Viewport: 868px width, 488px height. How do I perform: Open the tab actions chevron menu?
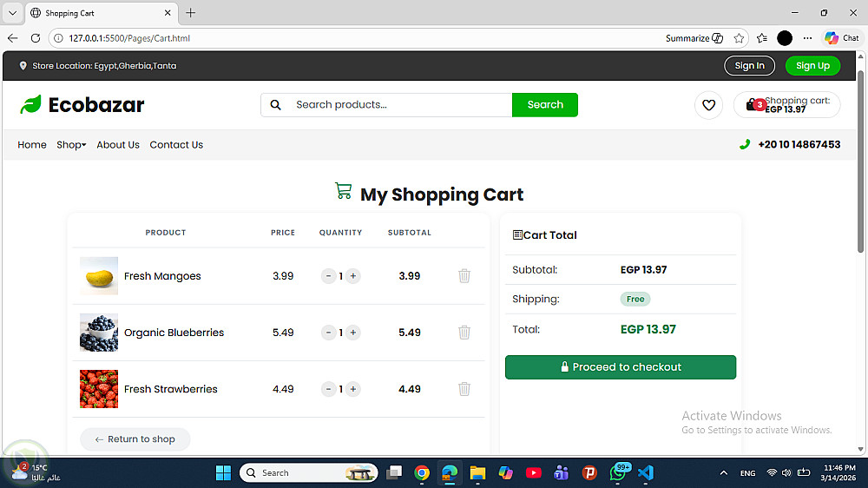(x=12, y=13)
